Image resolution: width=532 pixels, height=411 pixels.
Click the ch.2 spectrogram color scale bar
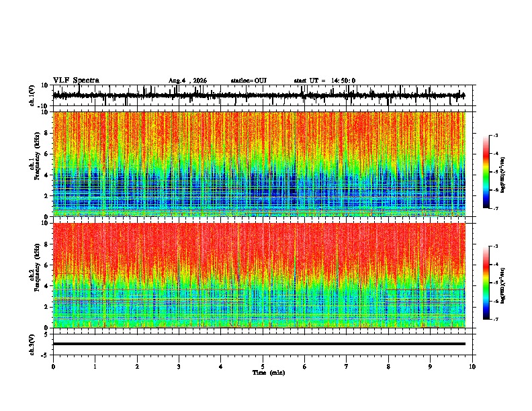[486, 283]
